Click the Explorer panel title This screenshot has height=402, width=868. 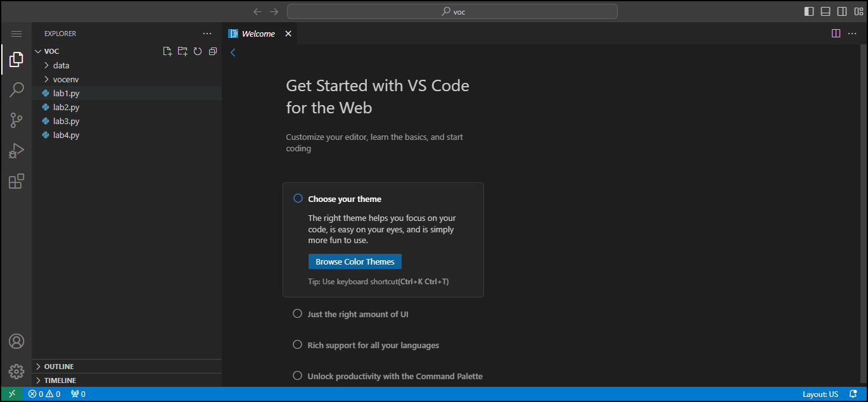point(60,34)
